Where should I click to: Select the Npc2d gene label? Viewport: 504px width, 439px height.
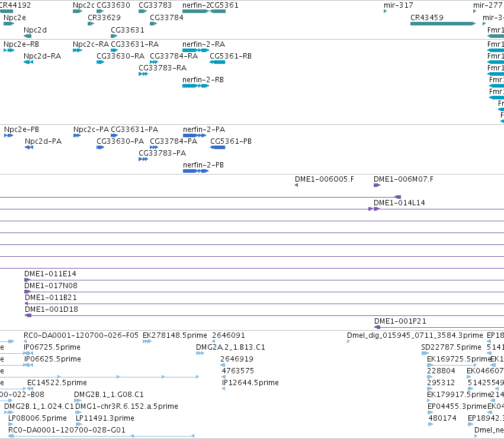[35, 30]
